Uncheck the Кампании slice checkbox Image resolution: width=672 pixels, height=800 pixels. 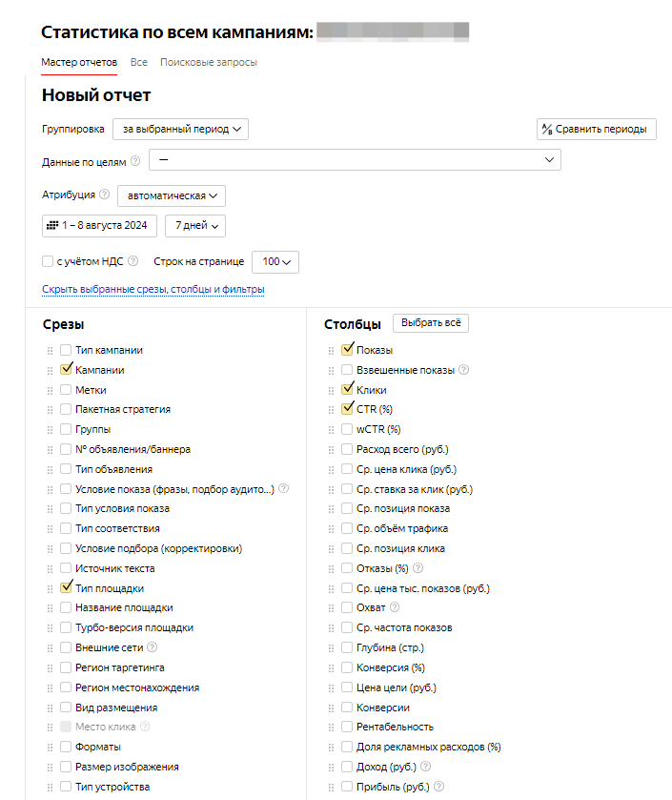[x=65, y=369]
